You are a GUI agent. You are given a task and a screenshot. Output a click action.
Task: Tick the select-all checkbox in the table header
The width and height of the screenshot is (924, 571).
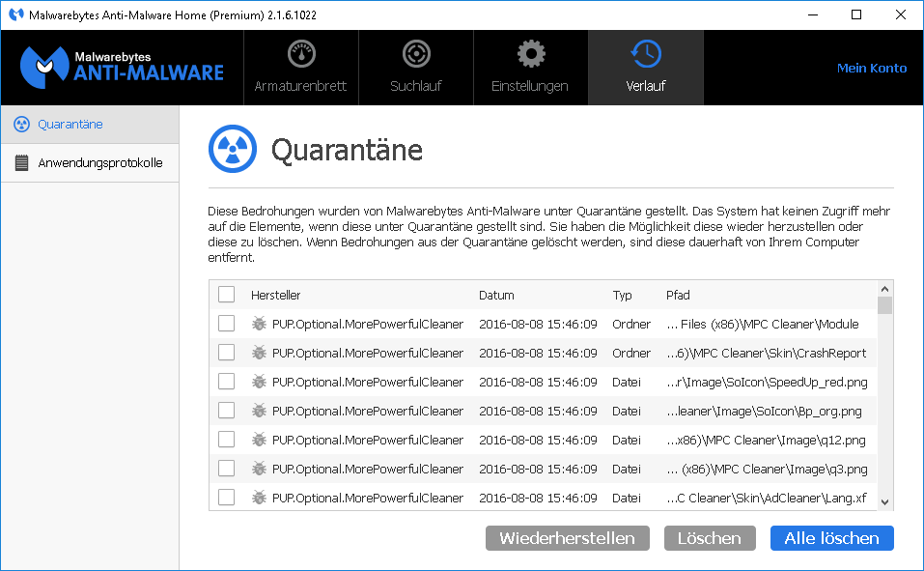[x=226, y=295]
